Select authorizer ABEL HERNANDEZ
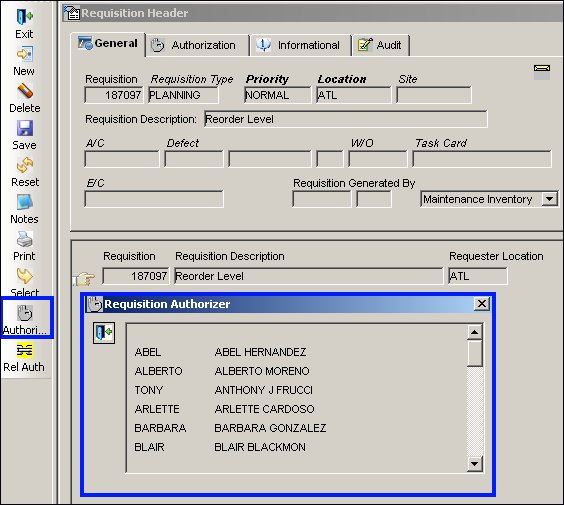This screenshot has height=505, width=564. pos(260,352)
